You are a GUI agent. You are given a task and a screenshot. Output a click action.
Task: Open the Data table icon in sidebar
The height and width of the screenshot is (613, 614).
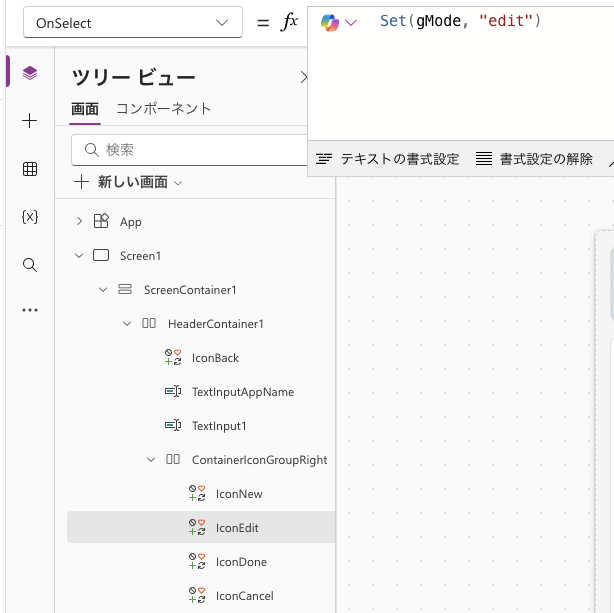point(30,169)
